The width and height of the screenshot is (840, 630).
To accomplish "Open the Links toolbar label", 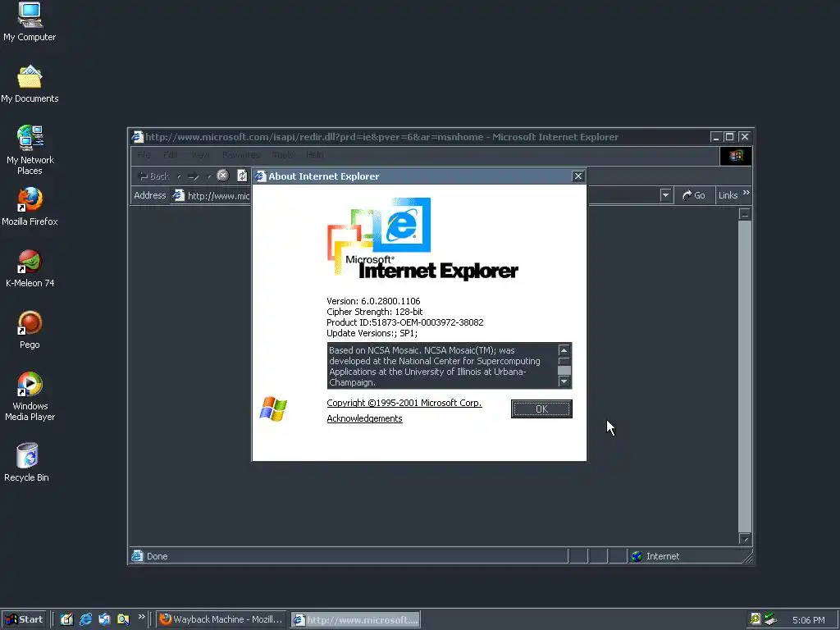I will [728, 195].
